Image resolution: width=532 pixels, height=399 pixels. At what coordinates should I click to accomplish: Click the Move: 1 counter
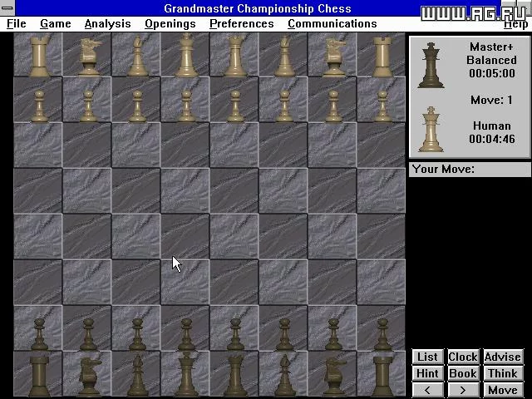click(491, 100)
